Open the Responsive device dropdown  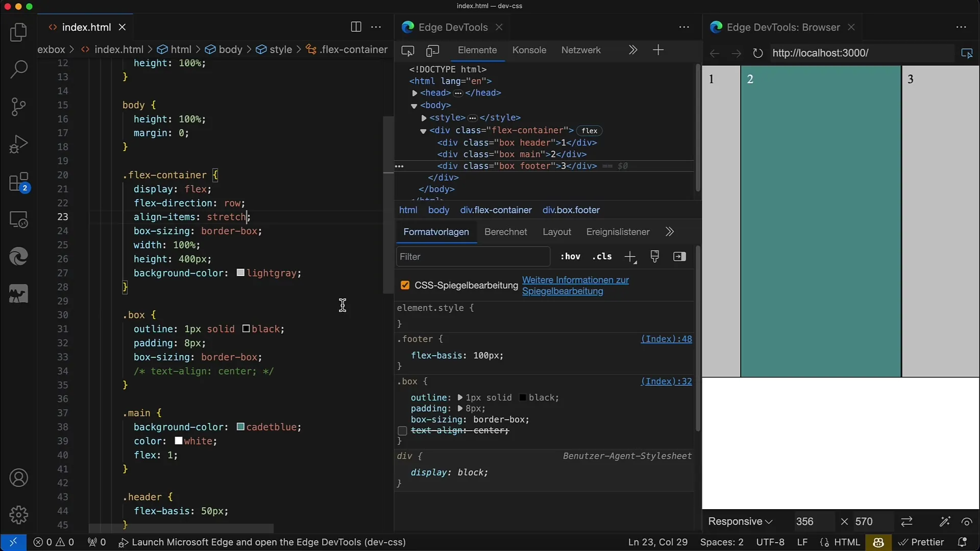coord(740,521)
